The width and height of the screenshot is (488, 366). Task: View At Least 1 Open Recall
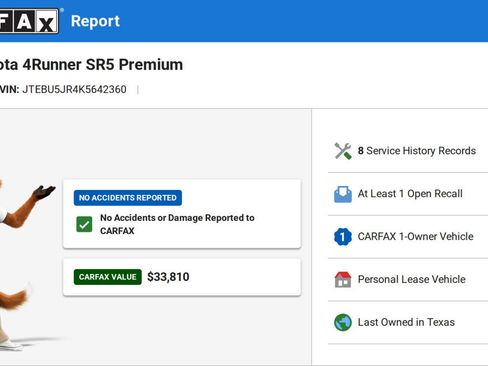coord(408,194)
